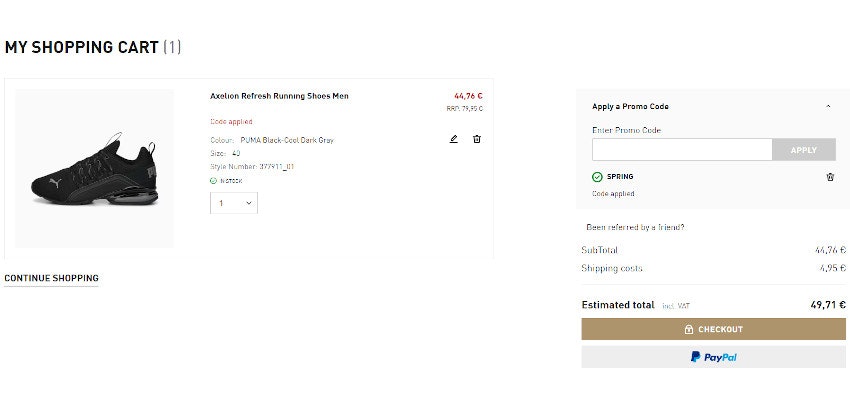Click the MY SHOPPING CART heading

(x=81, y=47)
